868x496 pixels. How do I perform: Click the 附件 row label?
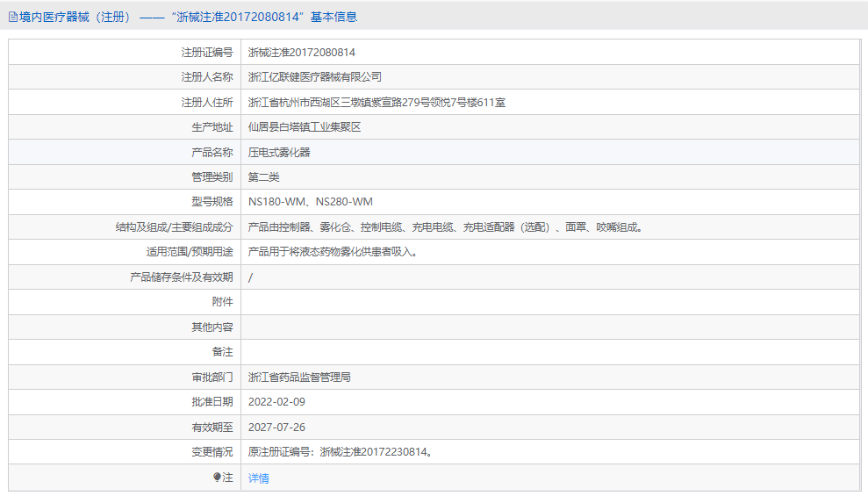click(223, 302)
